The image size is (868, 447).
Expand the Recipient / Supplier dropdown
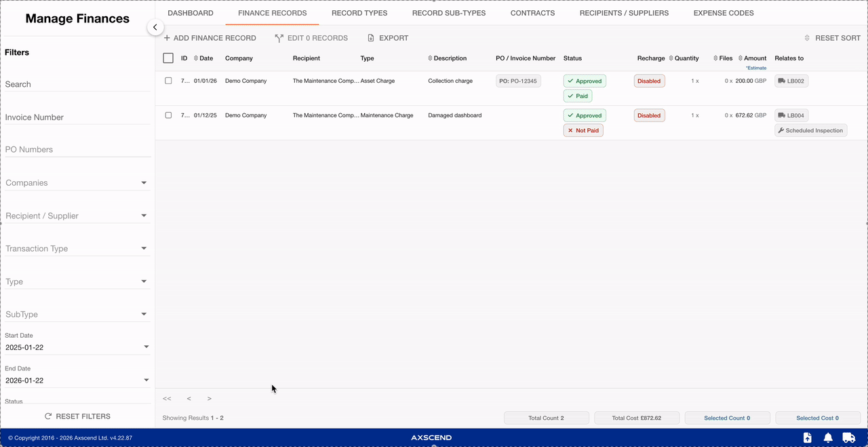144,216
